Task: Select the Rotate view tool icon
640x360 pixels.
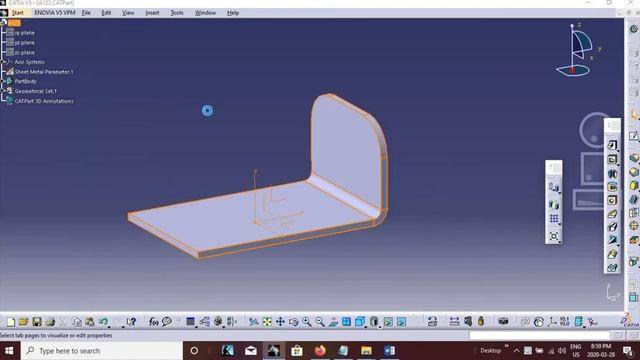Action: pyautogui.click(x=293, y=322)
